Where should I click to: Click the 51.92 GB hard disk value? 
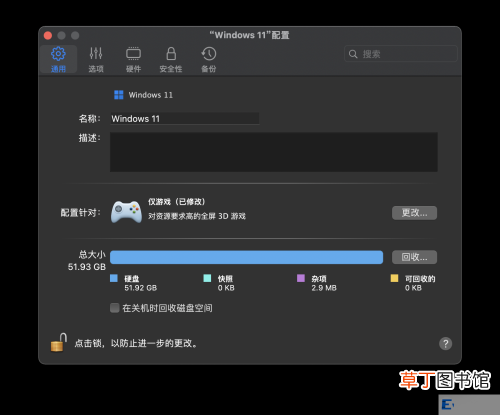coord(141,288)
